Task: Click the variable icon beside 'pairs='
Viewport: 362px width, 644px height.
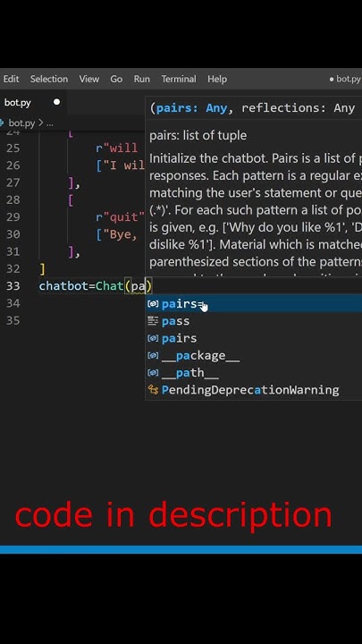Action: [153, 304]
